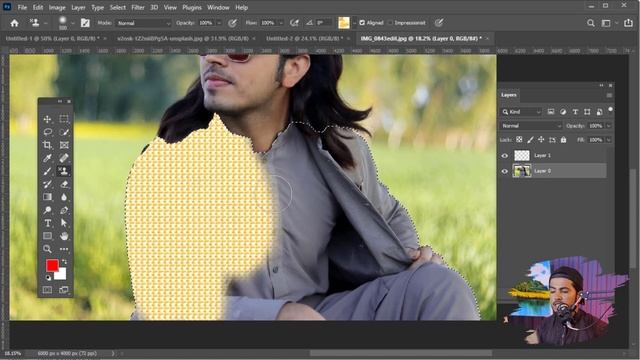Open the Layers panel menu button
Viewport: 640px width, 360px height.
[x=609, y=95]
